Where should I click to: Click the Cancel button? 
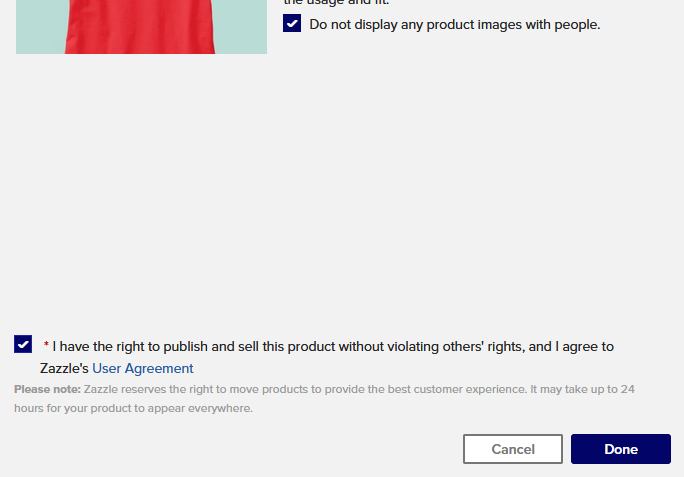coord(513,449)
